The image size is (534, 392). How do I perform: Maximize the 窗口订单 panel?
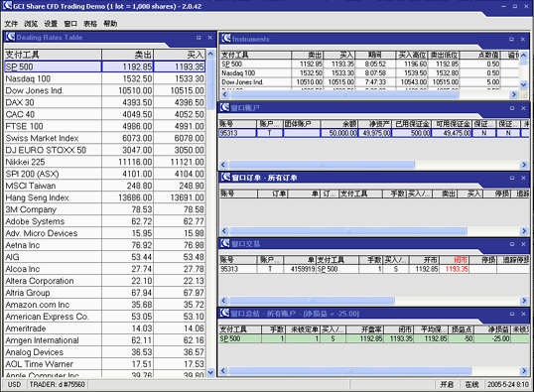[x=512, y=178]
